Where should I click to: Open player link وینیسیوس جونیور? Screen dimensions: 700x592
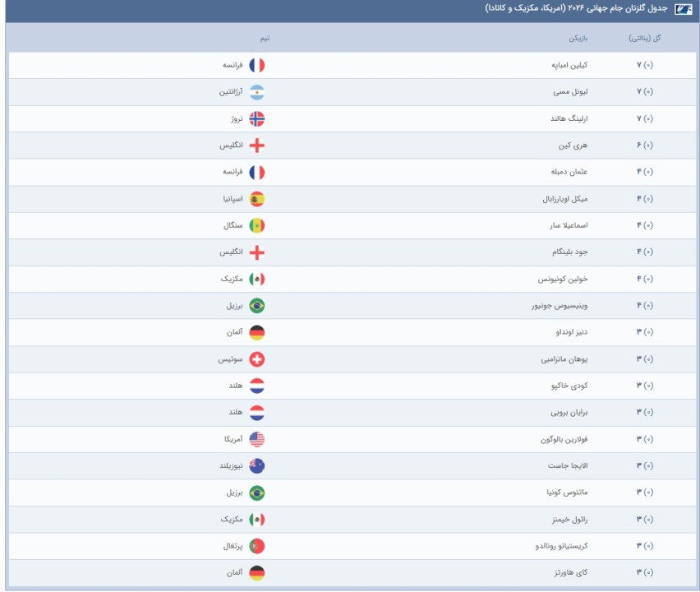click(x=560, y=306)
